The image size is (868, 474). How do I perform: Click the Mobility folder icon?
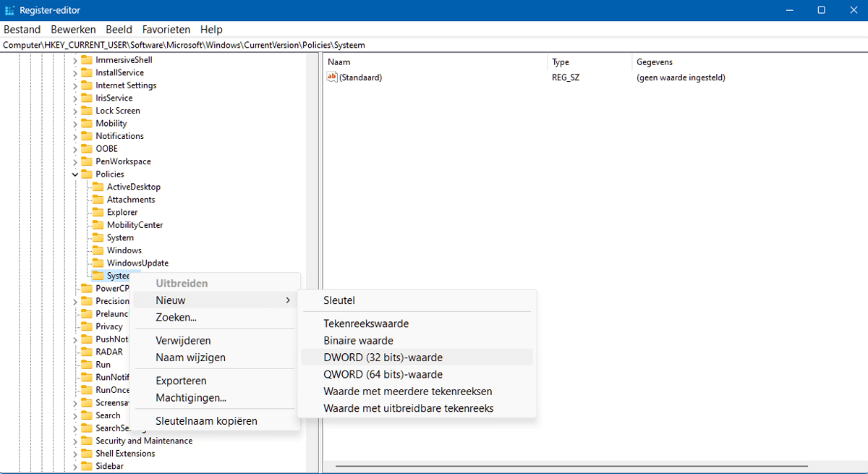click(87, 123)
